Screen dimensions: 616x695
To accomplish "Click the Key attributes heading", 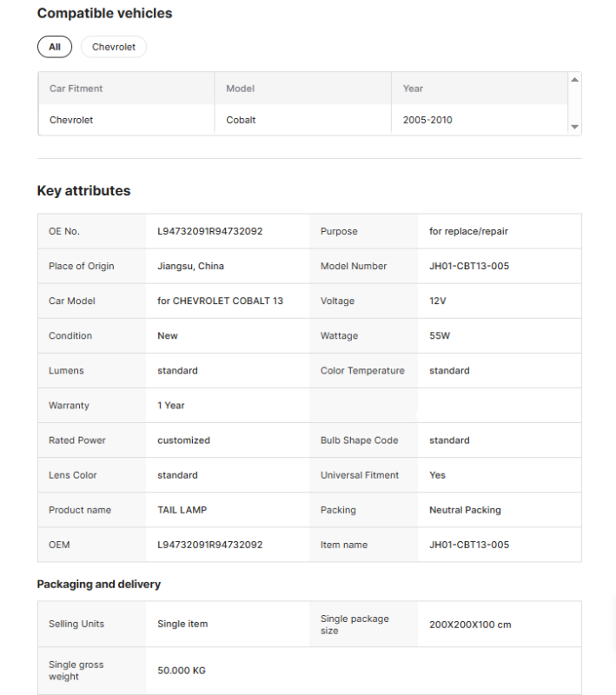I will [83, 191].
